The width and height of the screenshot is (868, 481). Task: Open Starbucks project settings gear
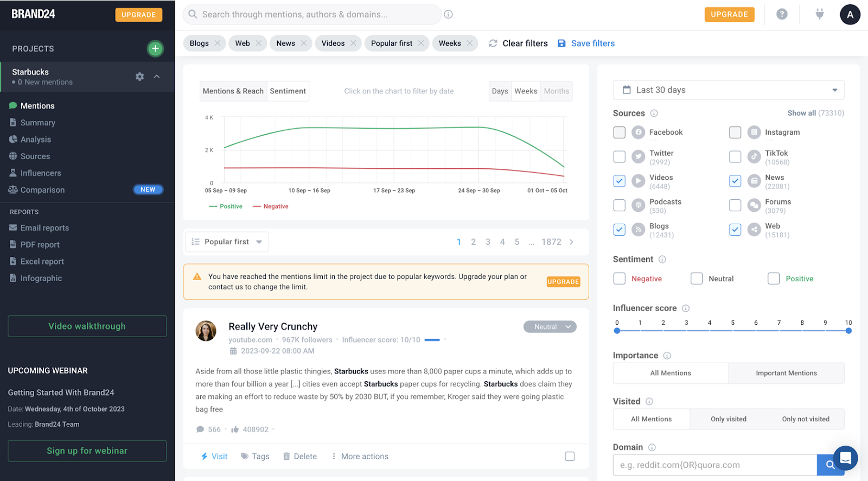139,77
